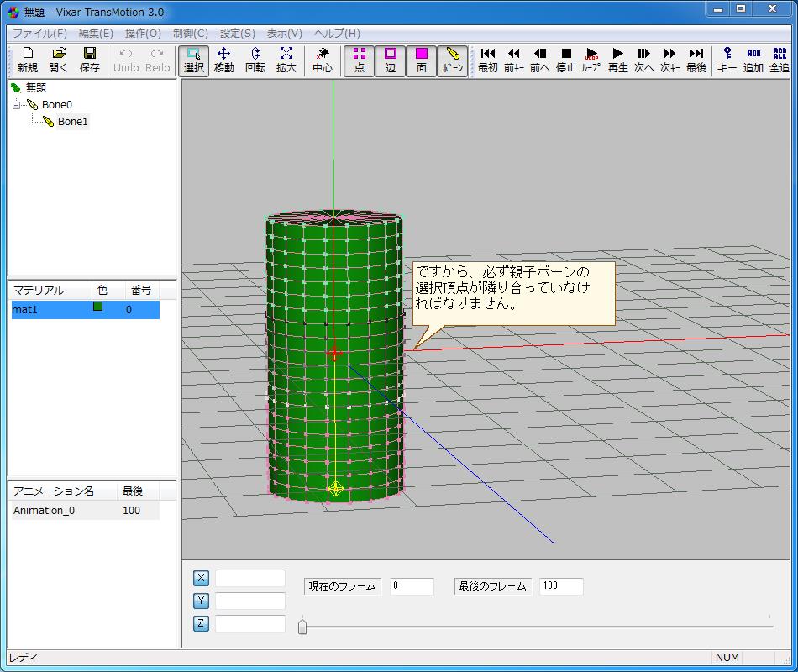Click the frame timeline slider handle

click(x=302, y=626)
